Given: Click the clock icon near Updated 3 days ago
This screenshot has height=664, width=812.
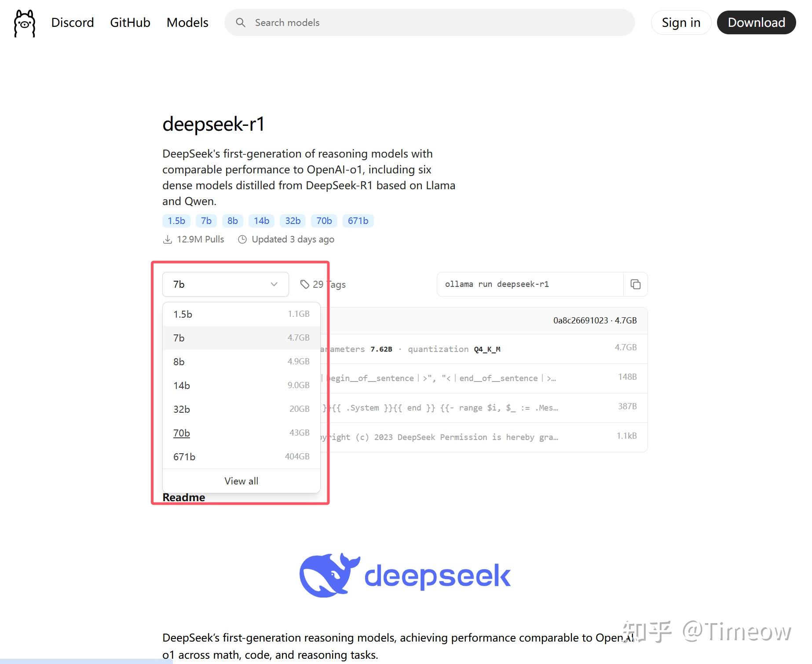Looking at the screenshot, I should pos(243,239).
